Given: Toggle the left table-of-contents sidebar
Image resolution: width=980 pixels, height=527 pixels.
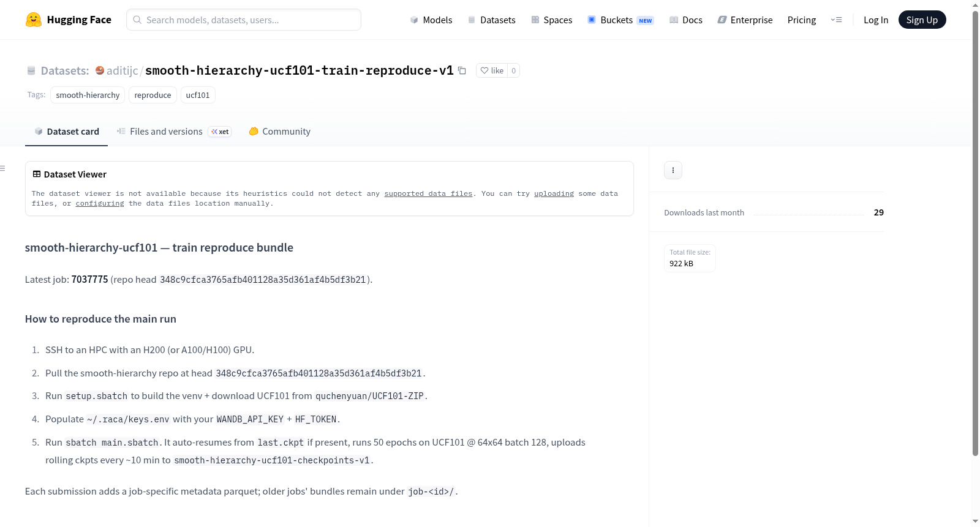Looking at the screenshot, I should 2,168.
